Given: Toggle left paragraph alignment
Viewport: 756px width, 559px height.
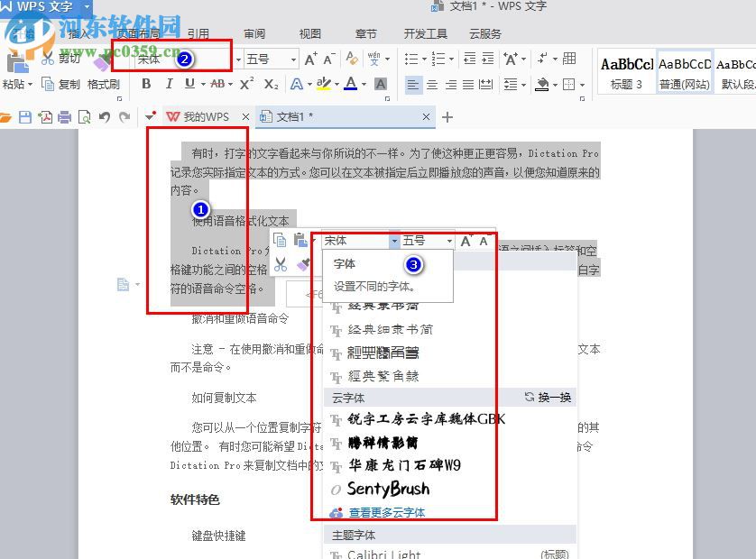Looking at the screenshot, I should 414,85.
